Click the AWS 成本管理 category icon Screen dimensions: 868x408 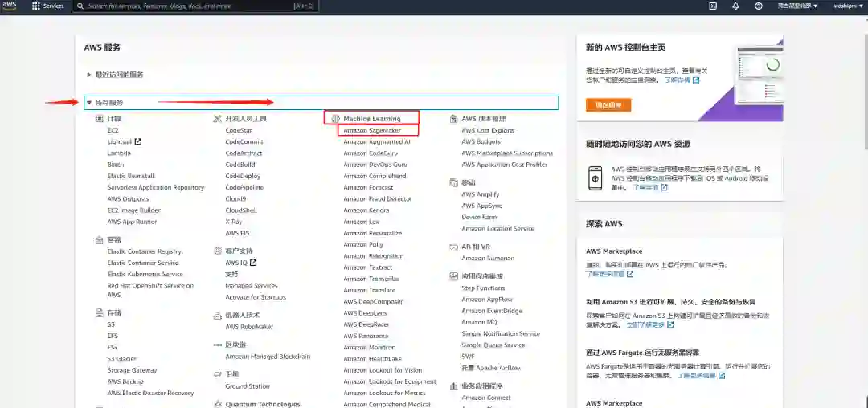453,119
